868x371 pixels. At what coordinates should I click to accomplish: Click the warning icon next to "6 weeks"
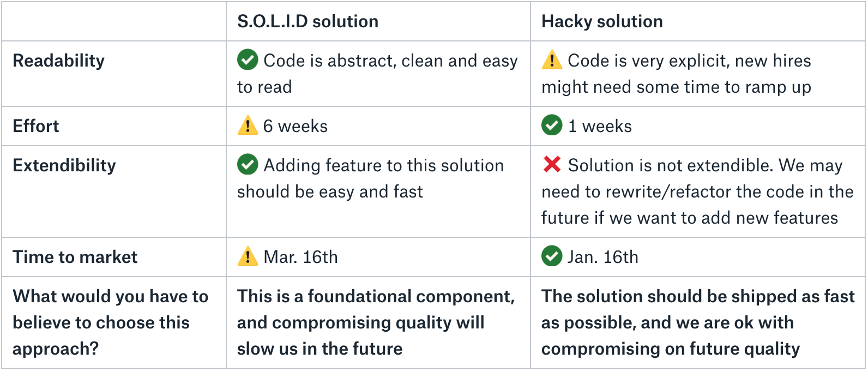(248, 125)
